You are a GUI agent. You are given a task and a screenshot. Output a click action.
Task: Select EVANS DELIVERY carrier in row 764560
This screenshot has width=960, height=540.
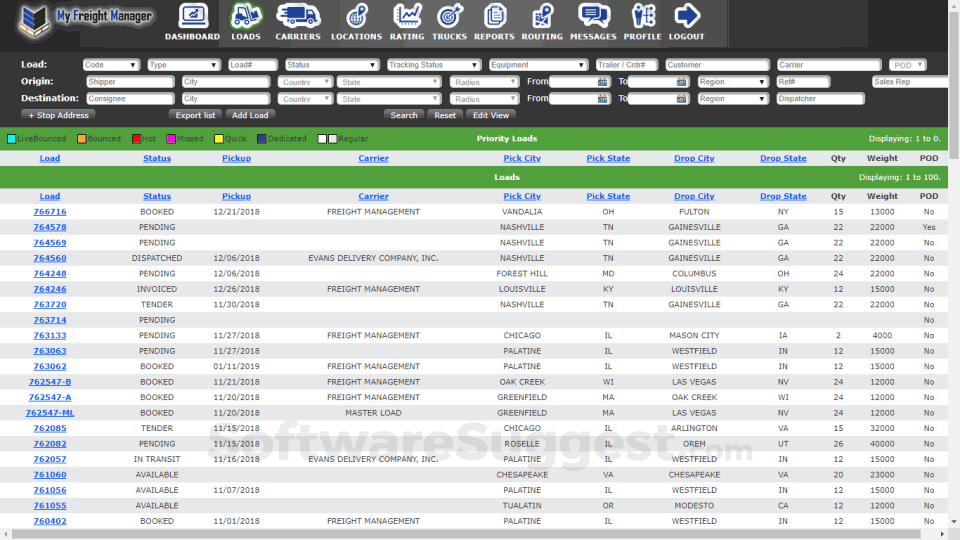pos(373,258)
